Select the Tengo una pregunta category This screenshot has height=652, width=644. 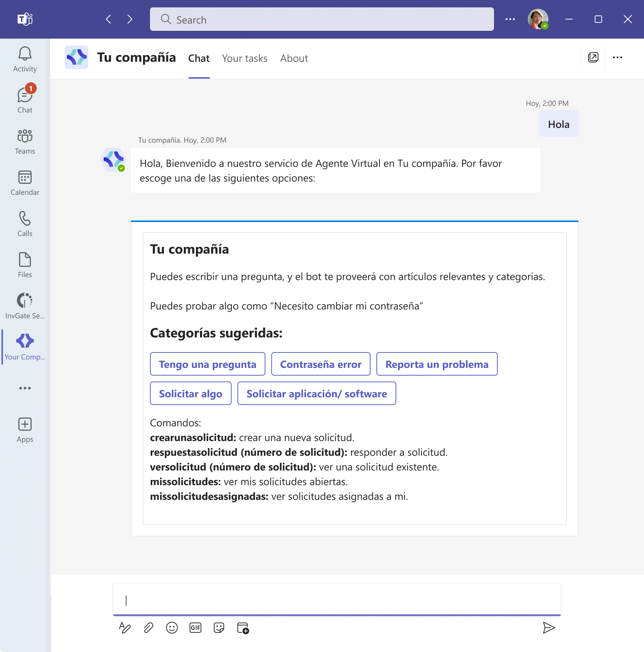(x=207, y=364)
